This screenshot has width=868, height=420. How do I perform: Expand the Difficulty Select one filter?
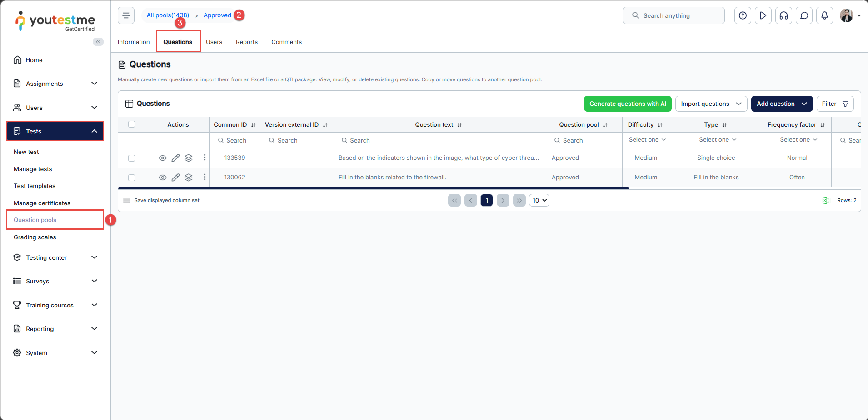click(647, 140)
